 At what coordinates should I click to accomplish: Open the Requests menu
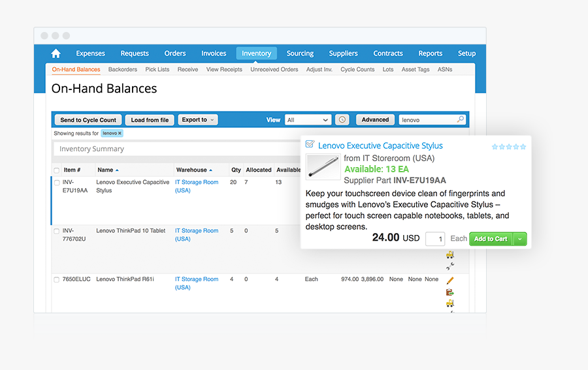[x=135, y=53]
